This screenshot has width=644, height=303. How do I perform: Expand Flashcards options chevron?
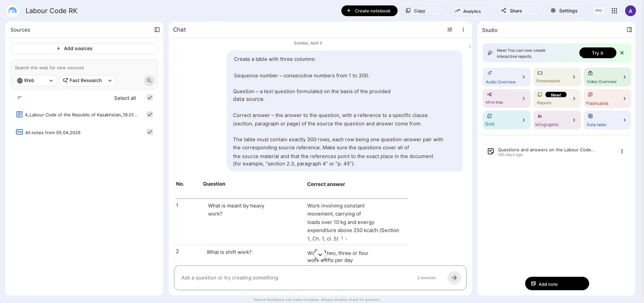tap(625, 98)
